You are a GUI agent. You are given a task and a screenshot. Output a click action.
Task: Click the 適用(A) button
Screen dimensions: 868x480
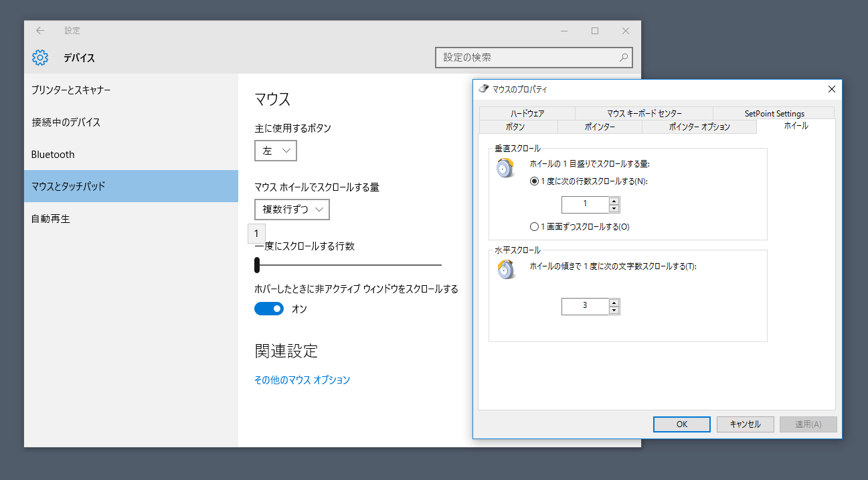coord(808,424)
